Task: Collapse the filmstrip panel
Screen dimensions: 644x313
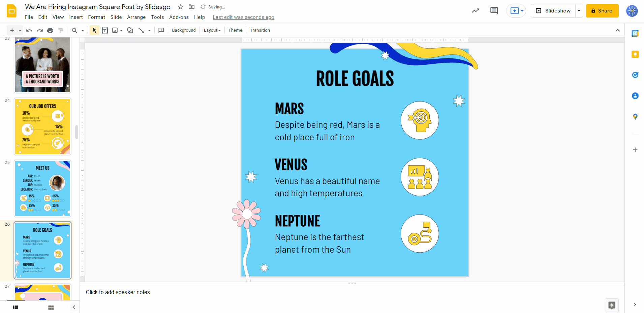Action: (x=74, y=307)
